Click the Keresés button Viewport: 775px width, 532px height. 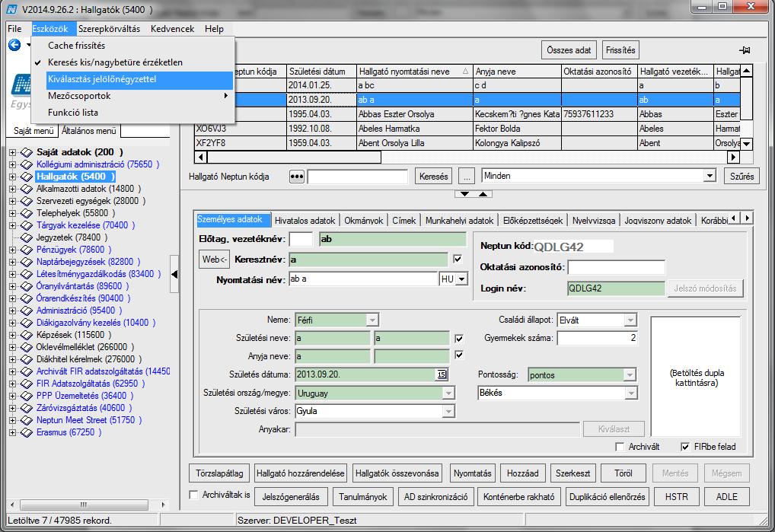click(433, 177)
